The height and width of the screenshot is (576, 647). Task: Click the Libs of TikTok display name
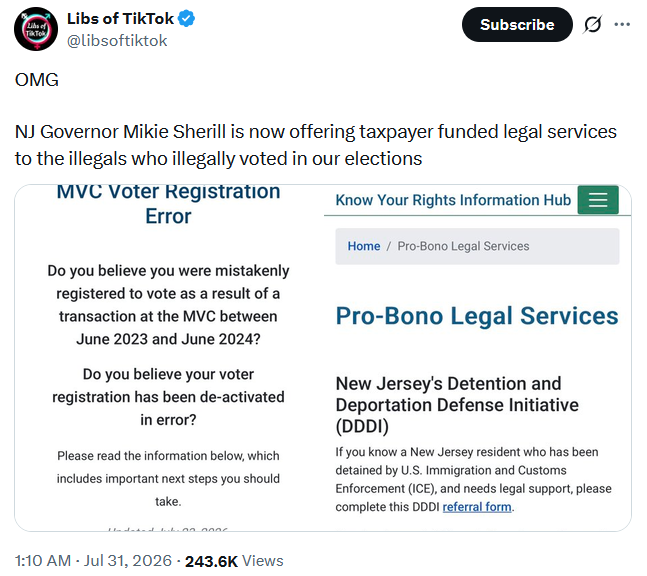click(120, 19)
